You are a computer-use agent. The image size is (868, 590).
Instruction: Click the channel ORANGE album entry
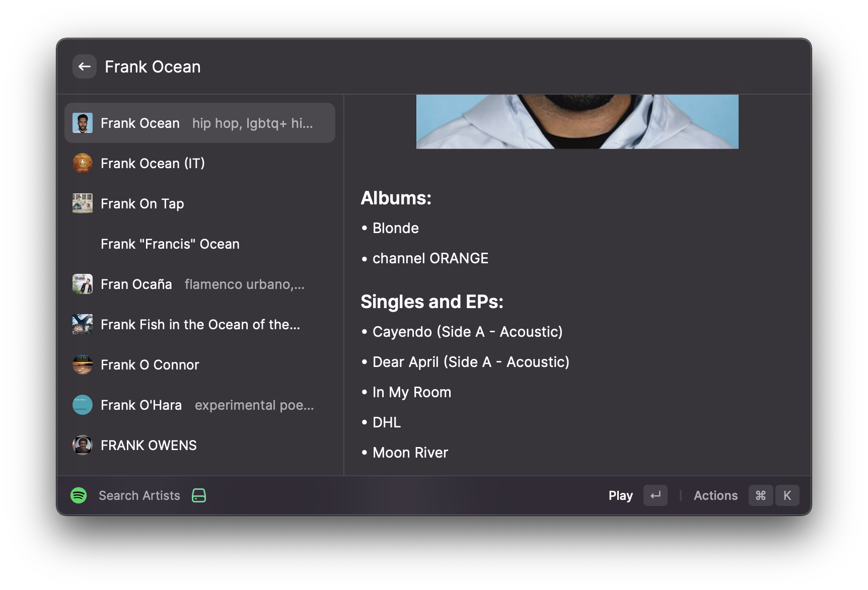click(x=430, y=258)
